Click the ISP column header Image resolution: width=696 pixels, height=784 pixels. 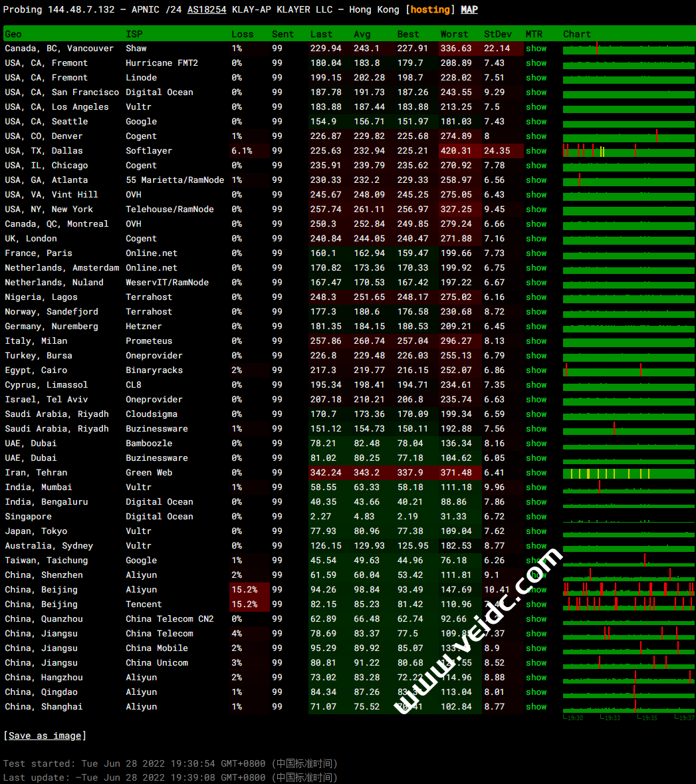click(134, 34)
